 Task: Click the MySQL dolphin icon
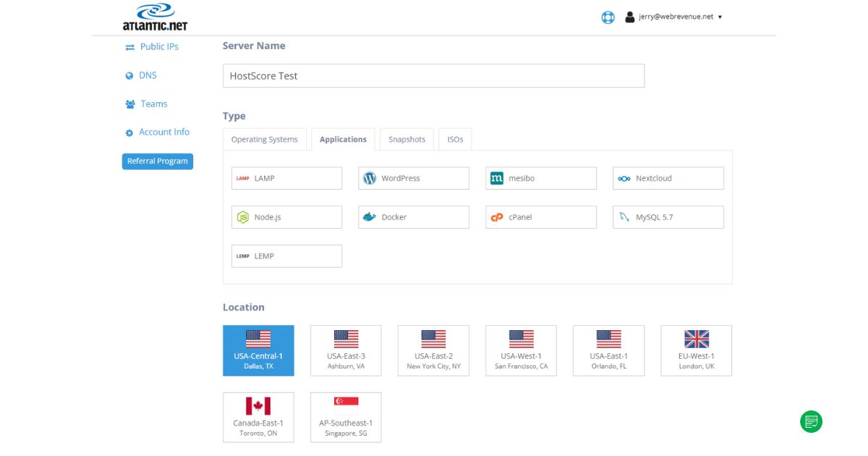click(625, 217)
